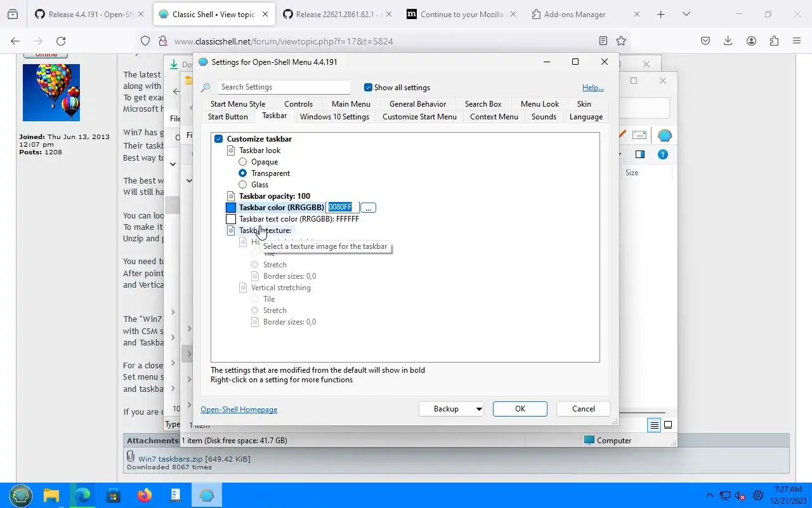This screenshot has height=508, width=812.
Task: Reload the current Firefox page
Action: pyautogui.click(x=61, y=41)
